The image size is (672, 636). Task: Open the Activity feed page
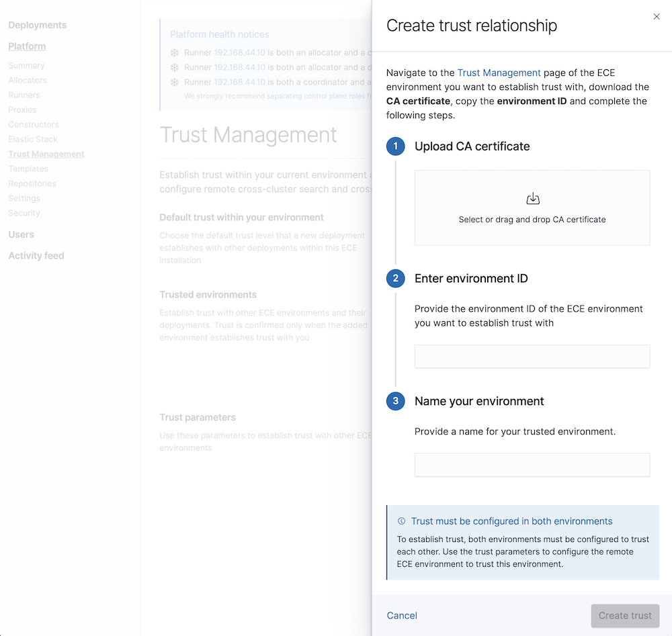click(36, 256)
